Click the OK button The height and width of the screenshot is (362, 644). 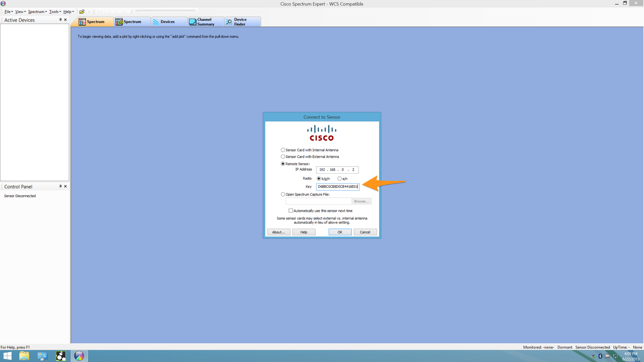(340, 232)
